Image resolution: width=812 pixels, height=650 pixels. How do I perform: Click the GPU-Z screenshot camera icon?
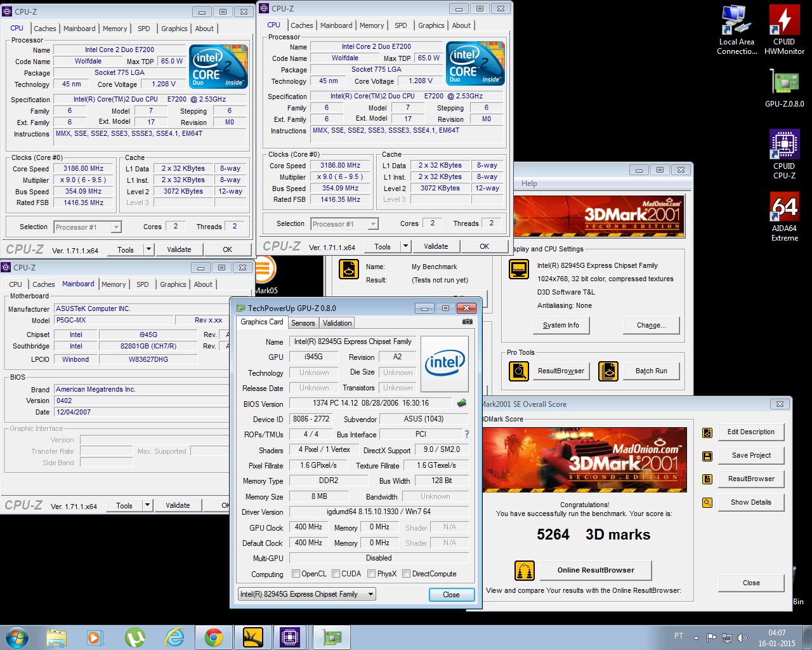pyautogui.click(x=468, y=322)
